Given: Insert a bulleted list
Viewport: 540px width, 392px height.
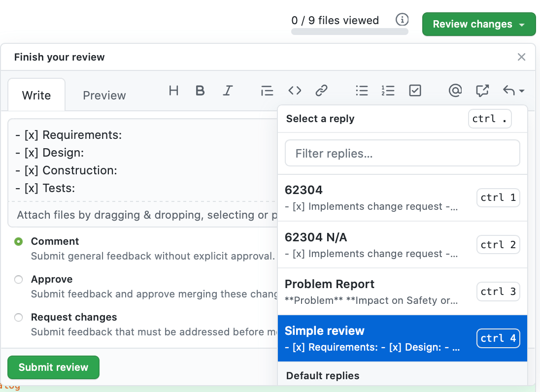Looking at the screenshot, I should (x=362, y=91).
